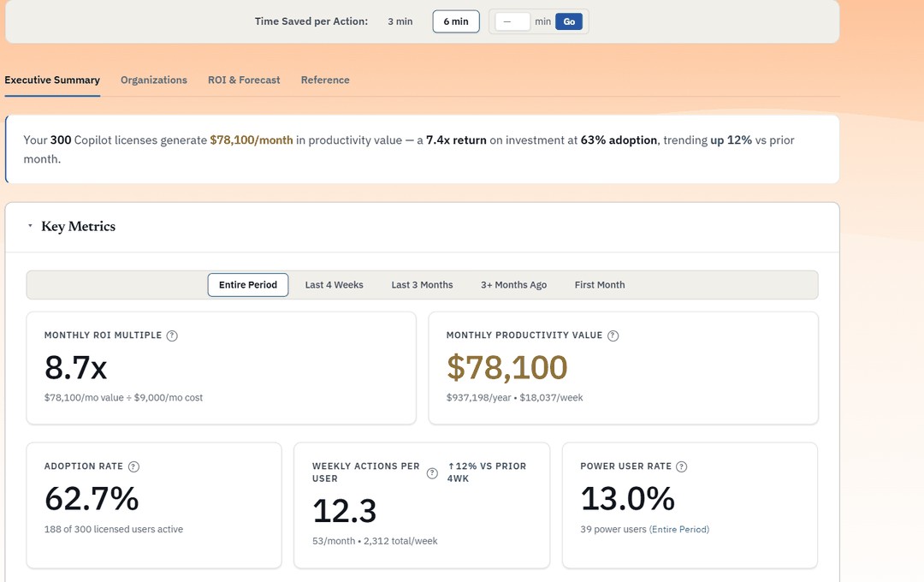The height and width of the screenshot is (582, 924).
Task: Click the 'Time Saved per Action:' label
Action: click(311, 21)
